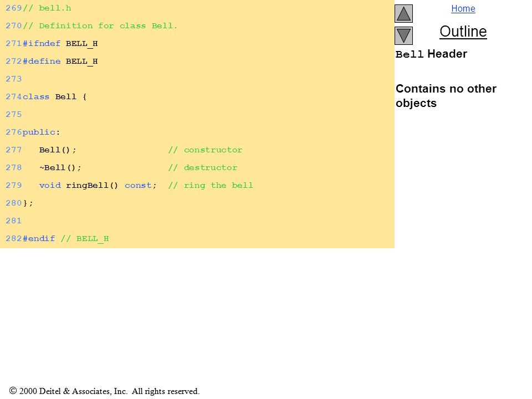Click the down arrow navigation icon
The image size is (532, 399).
(403, 35)
